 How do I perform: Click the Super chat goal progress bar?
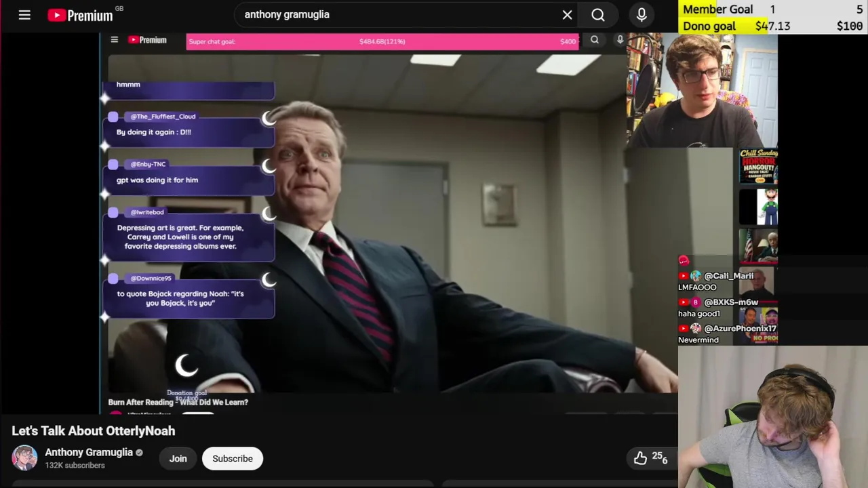(x=382, y=41)
